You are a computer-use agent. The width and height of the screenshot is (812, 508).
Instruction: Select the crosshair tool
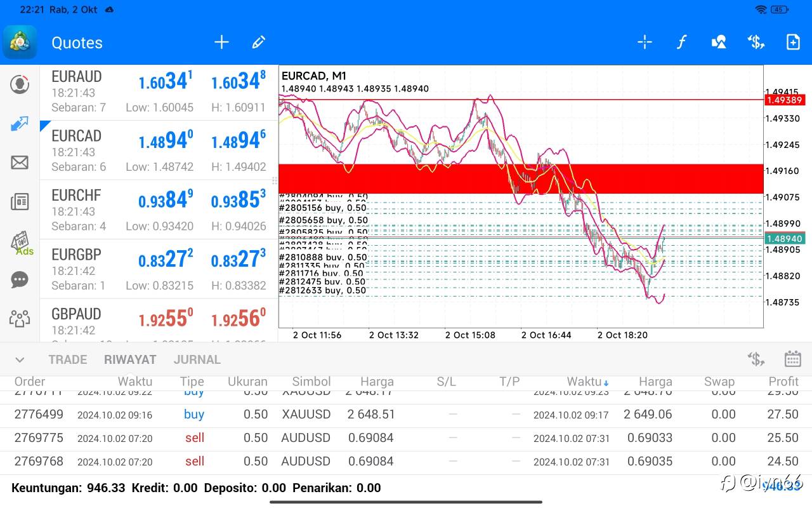coord(645,43)
